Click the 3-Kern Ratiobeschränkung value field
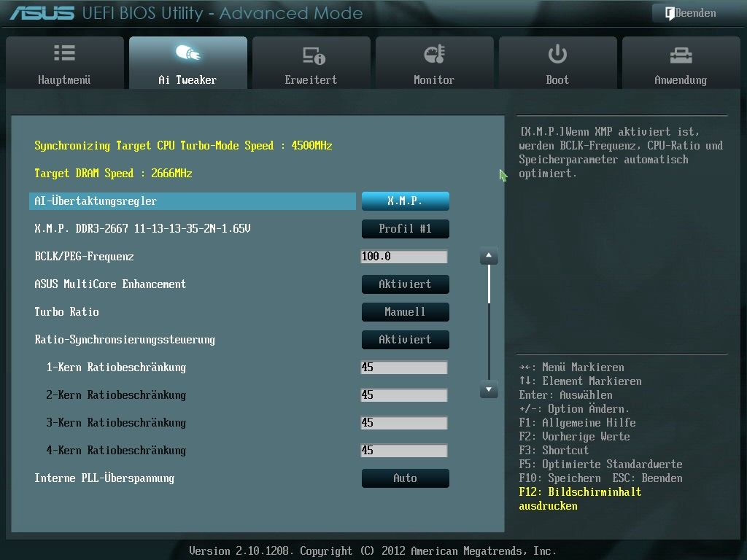Image resolution: width=747 pixels, height=560 pixels. coord(404,422)
